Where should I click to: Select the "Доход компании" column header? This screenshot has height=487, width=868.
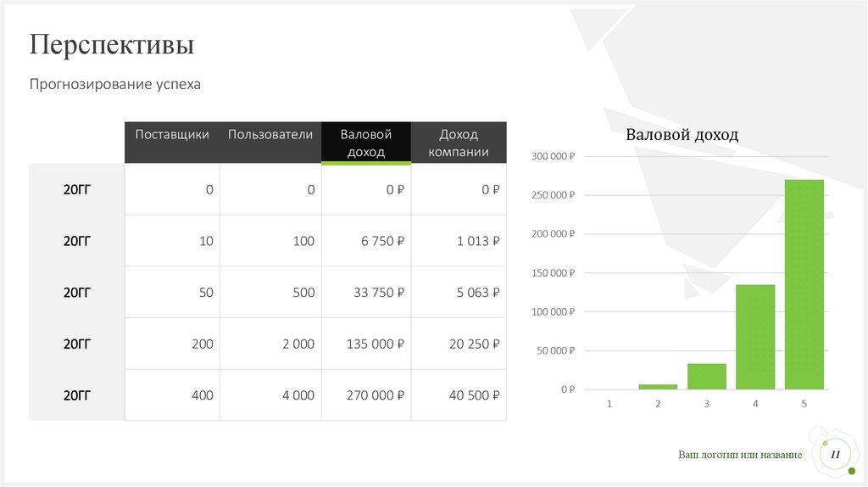coord(459,143)
